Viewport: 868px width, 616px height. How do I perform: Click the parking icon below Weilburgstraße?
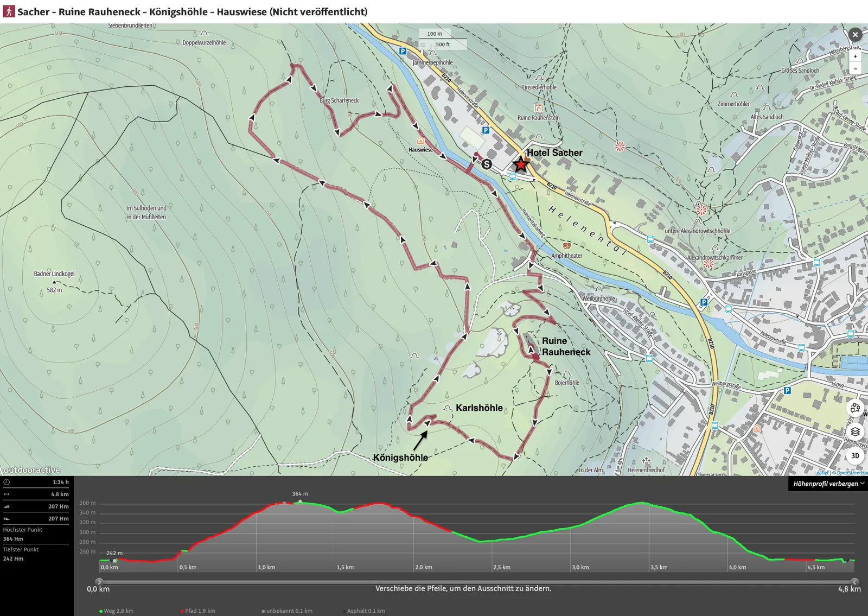tap(787, 390)
